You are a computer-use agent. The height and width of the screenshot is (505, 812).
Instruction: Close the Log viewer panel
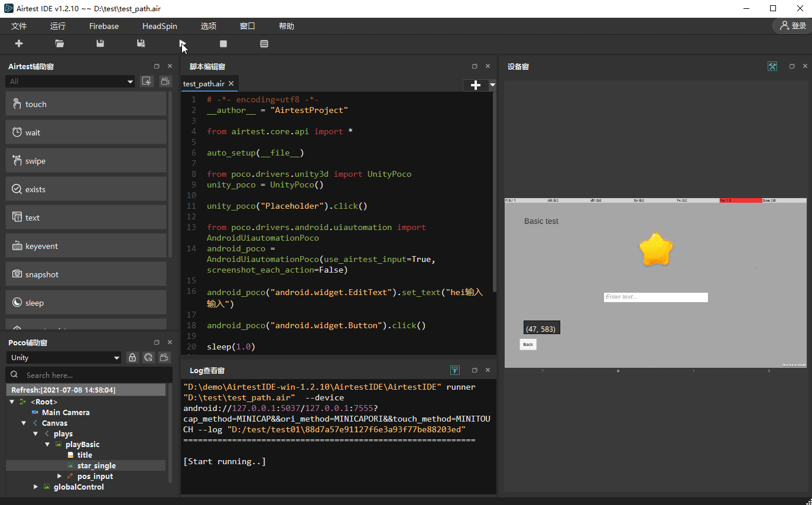pos(488,370)
